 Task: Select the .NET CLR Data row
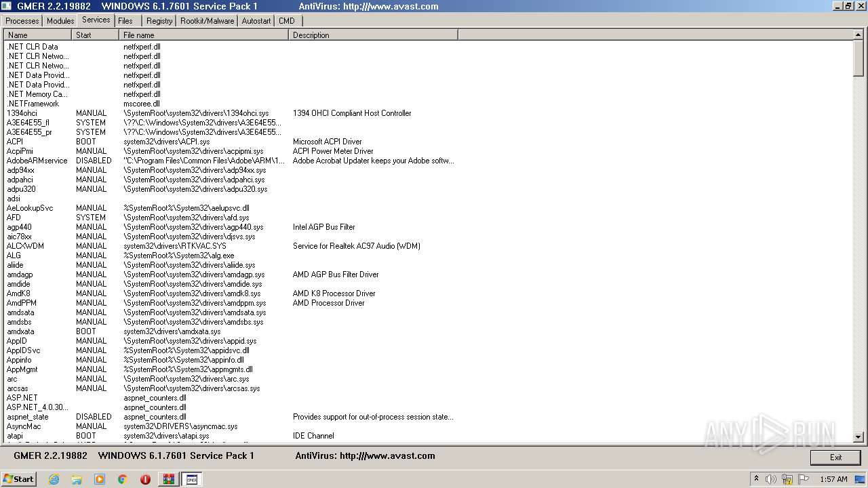[428, 47]
